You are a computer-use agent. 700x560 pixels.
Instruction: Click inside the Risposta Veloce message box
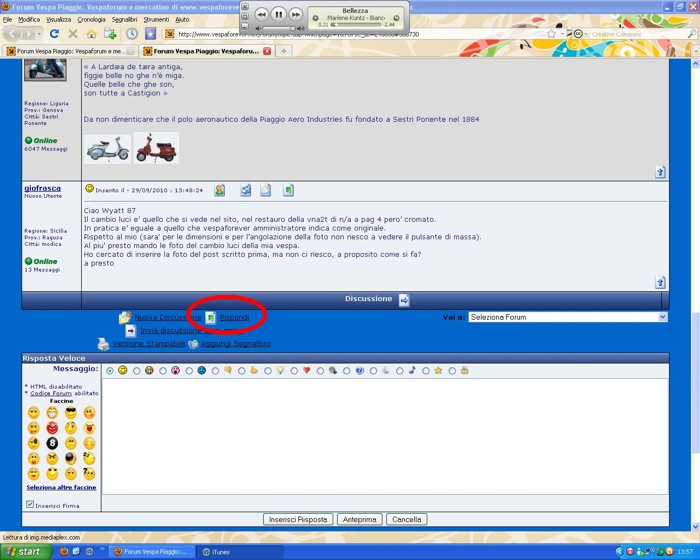pyautogui.click(x=385, y=436)
